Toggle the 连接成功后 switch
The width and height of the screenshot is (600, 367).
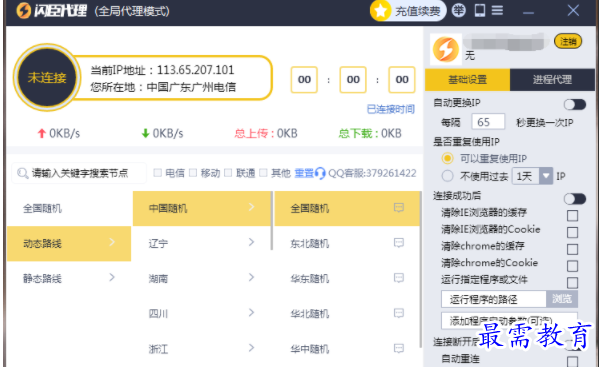pos(575,199)
